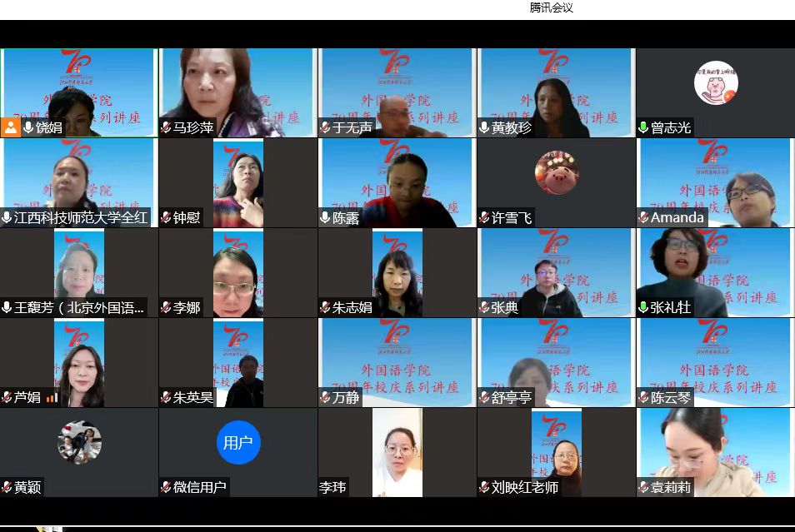Viewport: 795px width, 532px height.
Task: Click the green microphone icon for 曾志光
Action: 643,127
